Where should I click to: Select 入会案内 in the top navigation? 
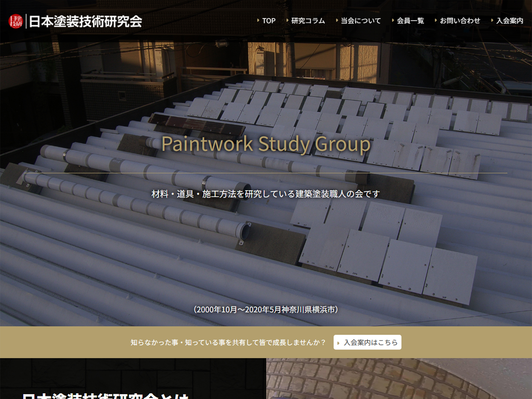(x=510, y=21)
